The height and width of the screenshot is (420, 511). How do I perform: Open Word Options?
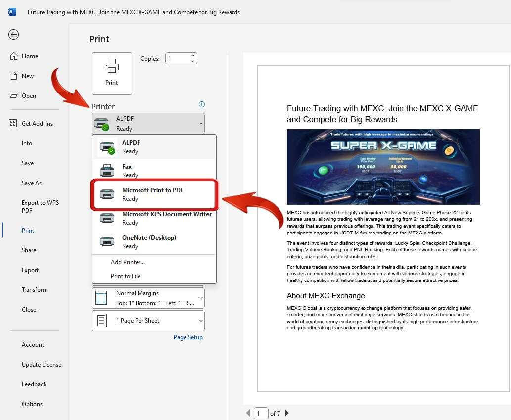[x=32, y=404]
